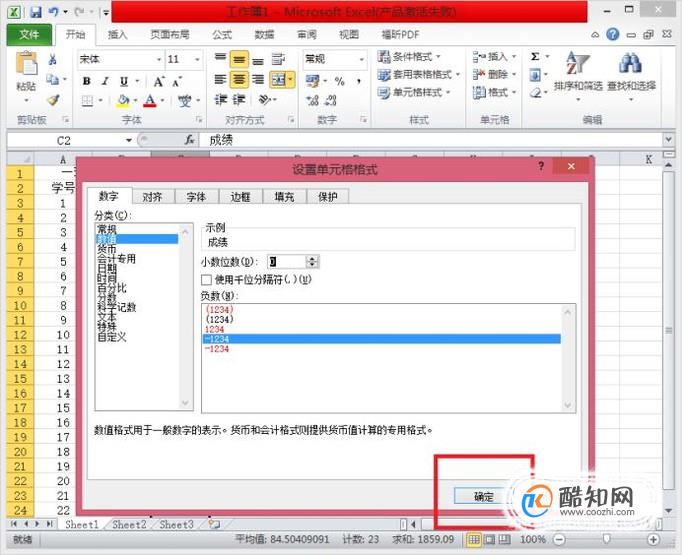682x555 pixels.
Task: Click the Percent Style icon
Action: pos(340,81)
